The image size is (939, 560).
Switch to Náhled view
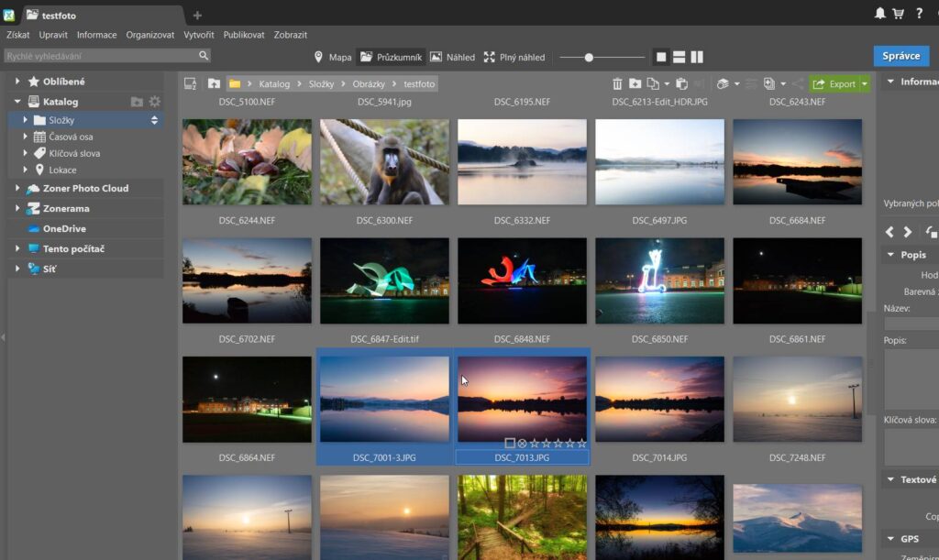[453, 57]
